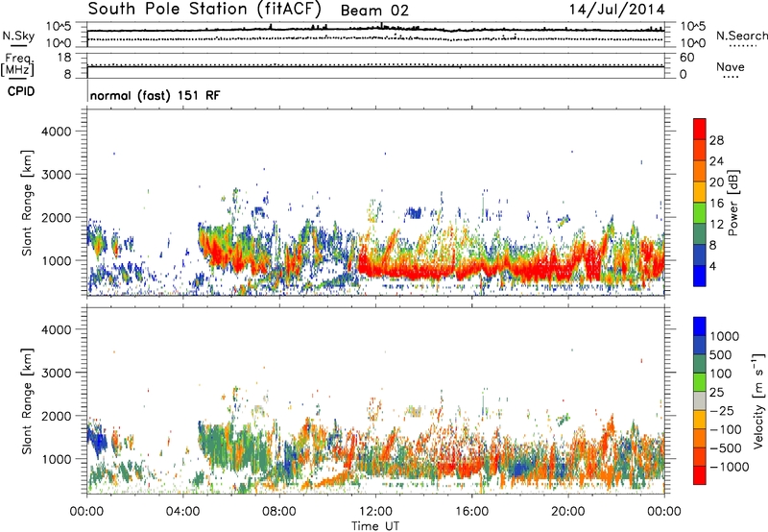Click the "CPID" label
The image size is (768, 532).
coord(21,91)
